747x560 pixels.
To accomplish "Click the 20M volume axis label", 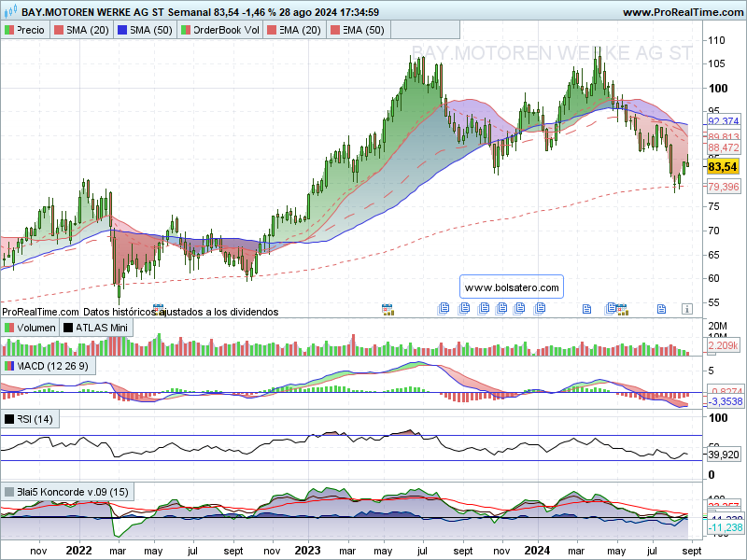I will [x=717, y=326].
